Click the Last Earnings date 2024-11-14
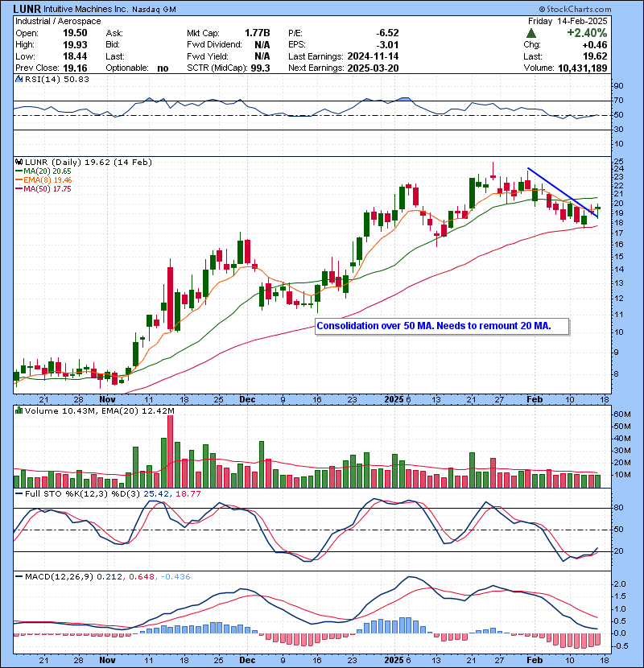The width and height of the screenshot is (644, 668). click(373, 56)
